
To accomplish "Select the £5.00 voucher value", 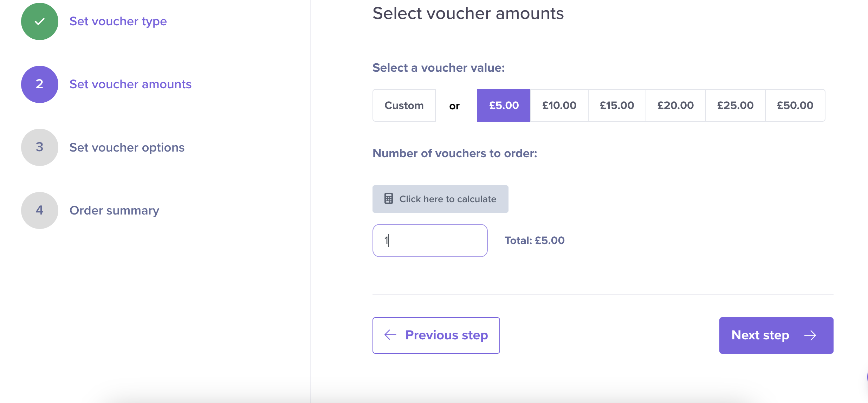I will click(504, 105).
